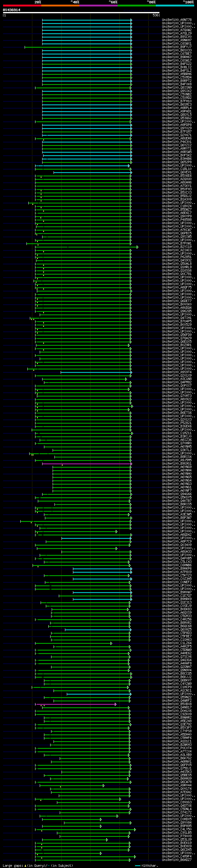Select the UniRef100_A5BRH6 label
The width and height of the screenshot is (197, 868).
[x=177, y=74]
